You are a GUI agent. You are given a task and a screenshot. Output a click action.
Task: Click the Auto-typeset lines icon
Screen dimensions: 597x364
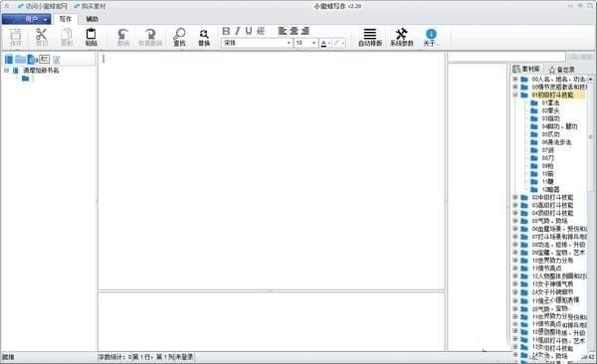pyautogui.click(x=370, y=37)
